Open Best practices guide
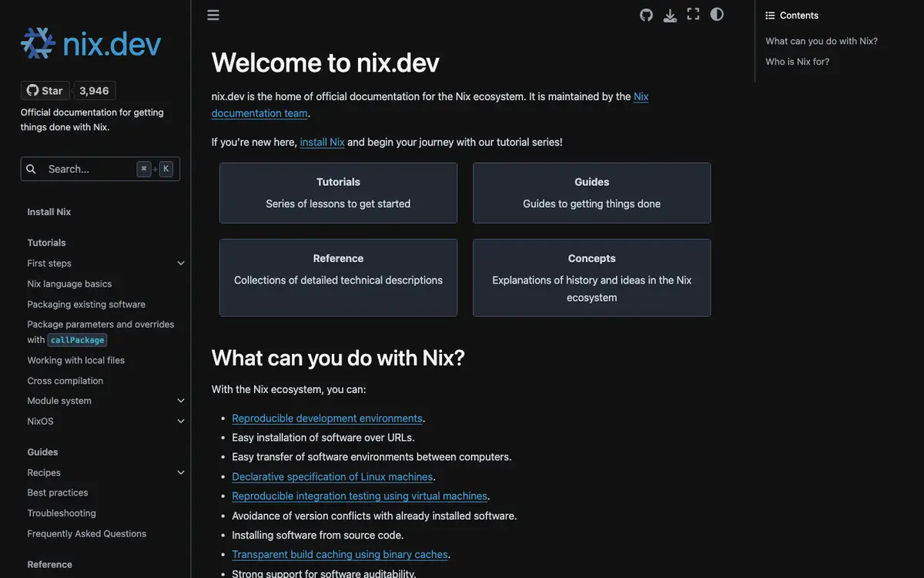Image resolution: width=924 pixels, height=578 pixels. [x=58, y=492]
